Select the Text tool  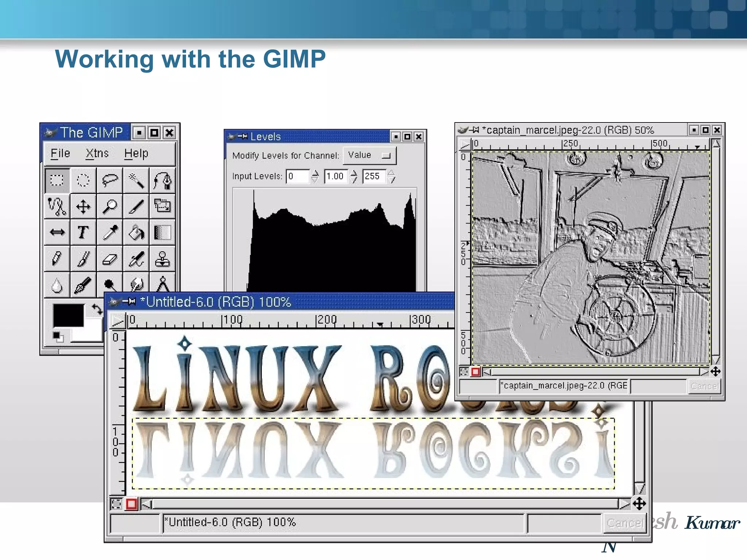83,232
